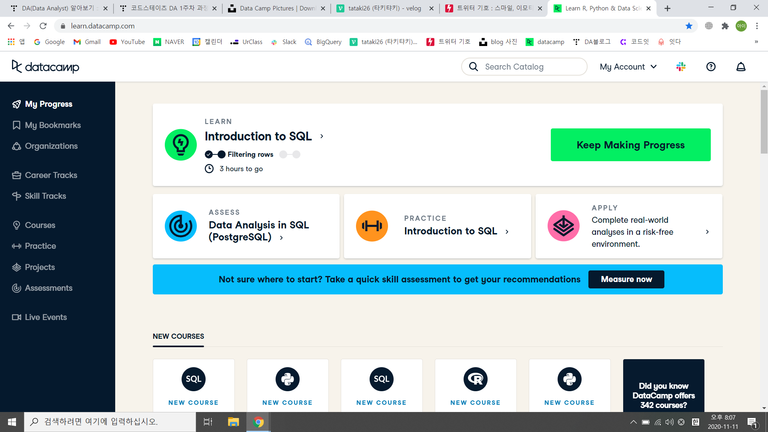Image resolution: width=768 pixels, height=432 pixels.
Task: Open the help question mark icon
Action: click(x=711, y=67)
